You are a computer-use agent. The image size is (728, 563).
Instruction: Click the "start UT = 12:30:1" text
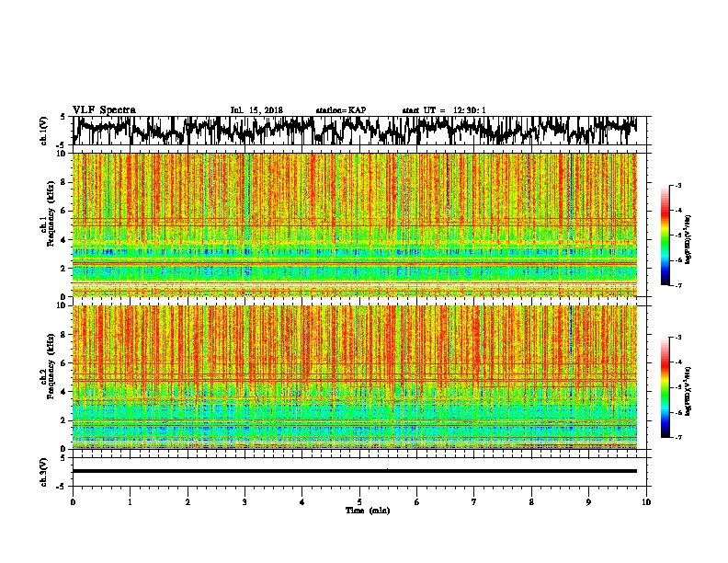click(444, 110)
